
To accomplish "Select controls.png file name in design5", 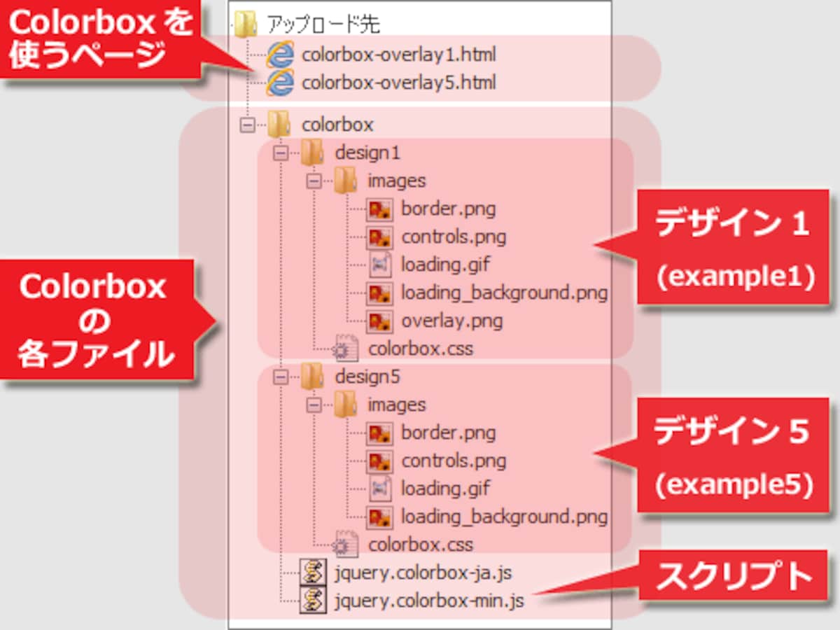I will click(x=454, y=461).
